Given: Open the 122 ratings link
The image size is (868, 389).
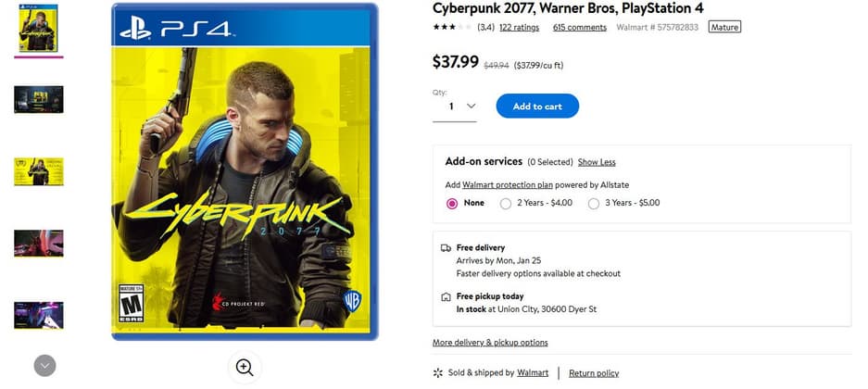Looking at the screenshot, I should (520, 27).
